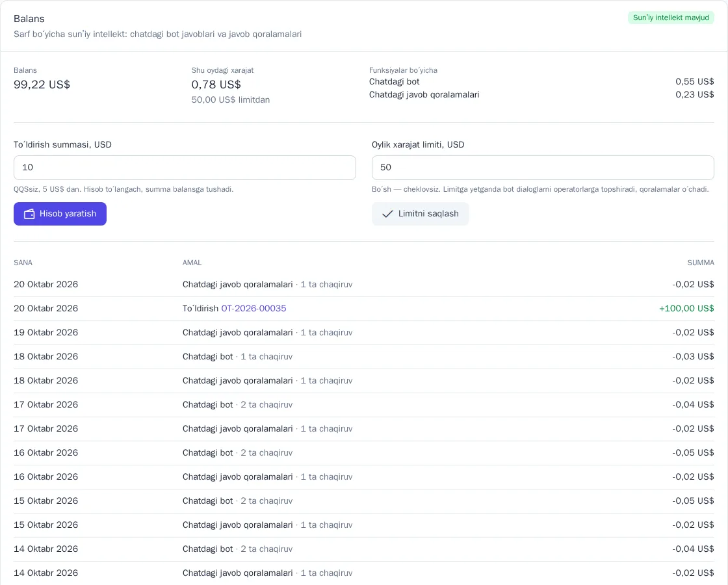
Task: Click the -0,05 US$ amount on 15 Oktabr
Action: coord(693,501)
